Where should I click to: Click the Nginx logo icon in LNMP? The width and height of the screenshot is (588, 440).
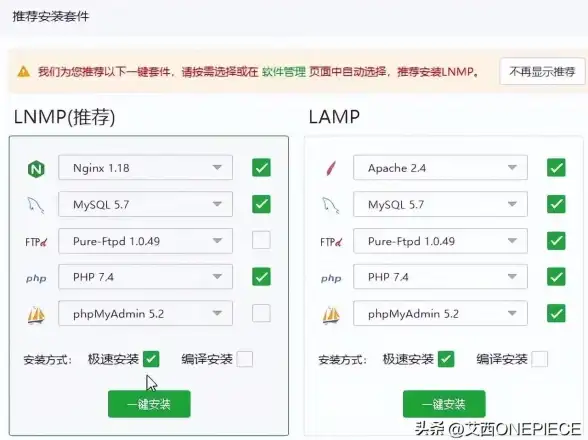[36, 168]
